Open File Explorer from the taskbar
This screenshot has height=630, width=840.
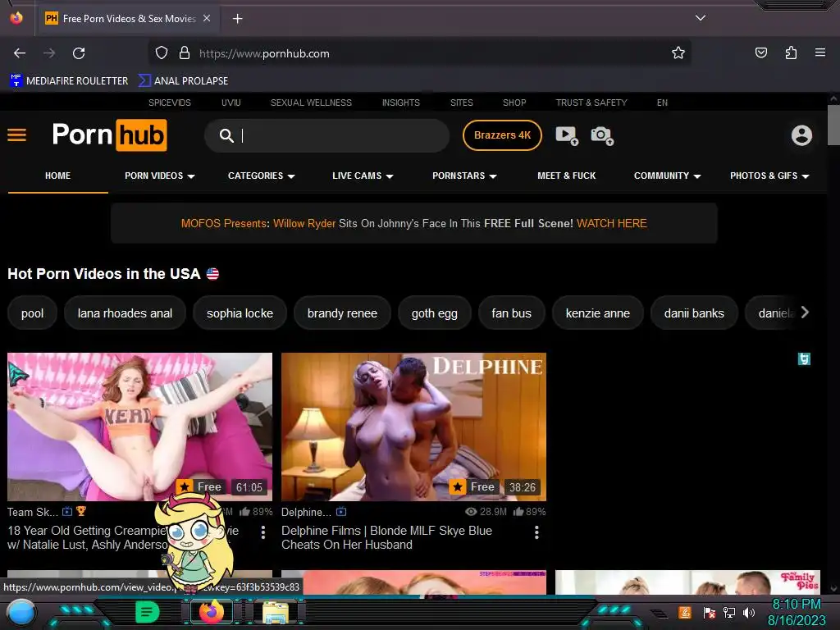[276, 612]
